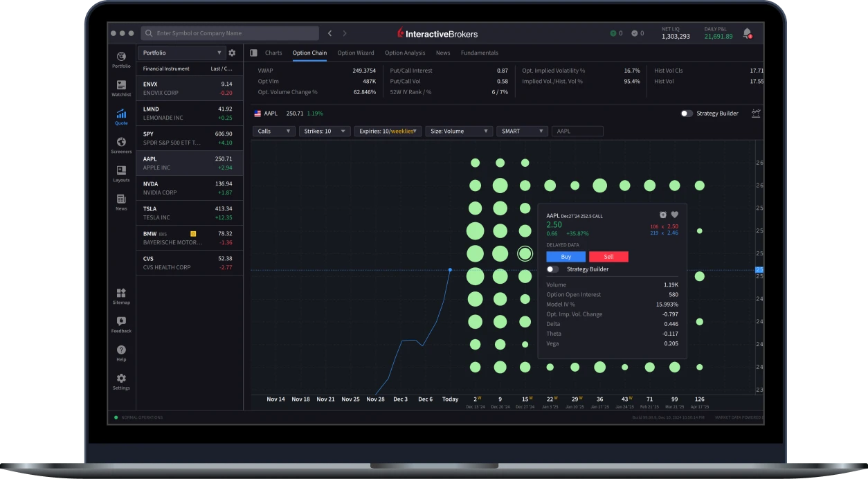Select the TSLA Tesla Inc row

point(190,213)
